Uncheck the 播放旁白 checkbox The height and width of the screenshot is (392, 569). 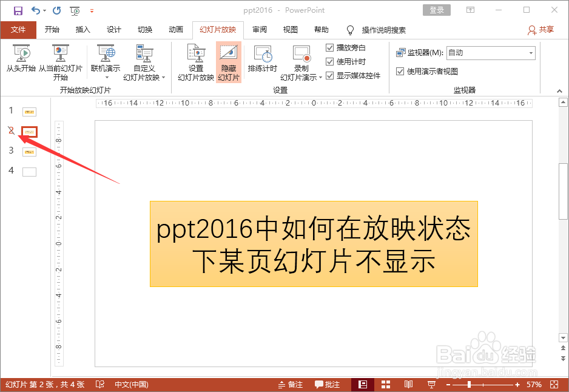click(x=329, y=47)
